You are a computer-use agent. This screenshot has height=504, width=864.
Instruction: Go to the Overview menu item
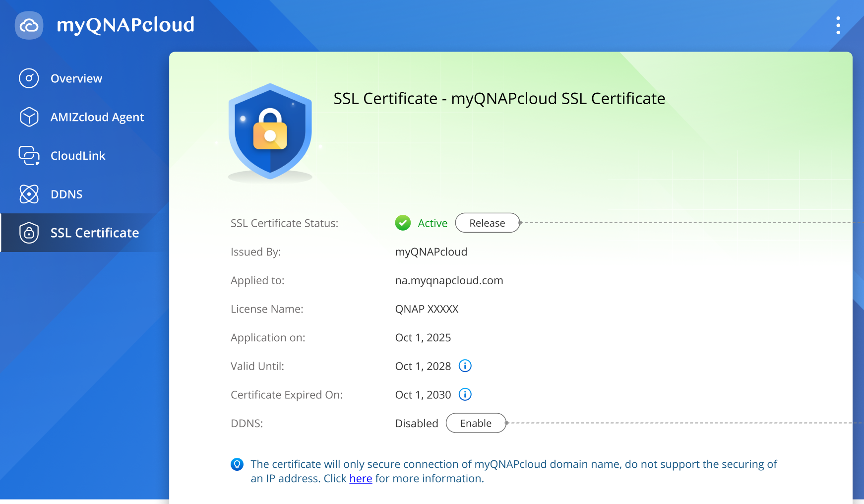pos(76,78)
